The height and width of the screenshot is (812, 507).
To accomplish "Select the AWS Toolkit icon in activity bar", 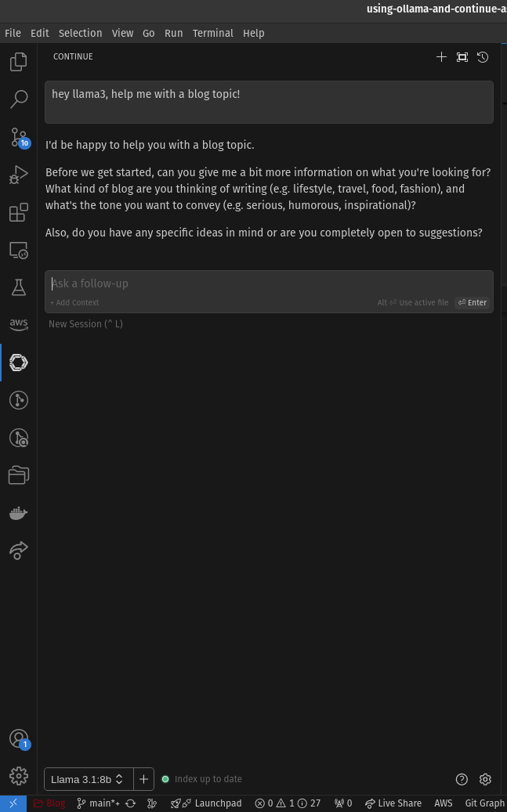I will (18, 324).
